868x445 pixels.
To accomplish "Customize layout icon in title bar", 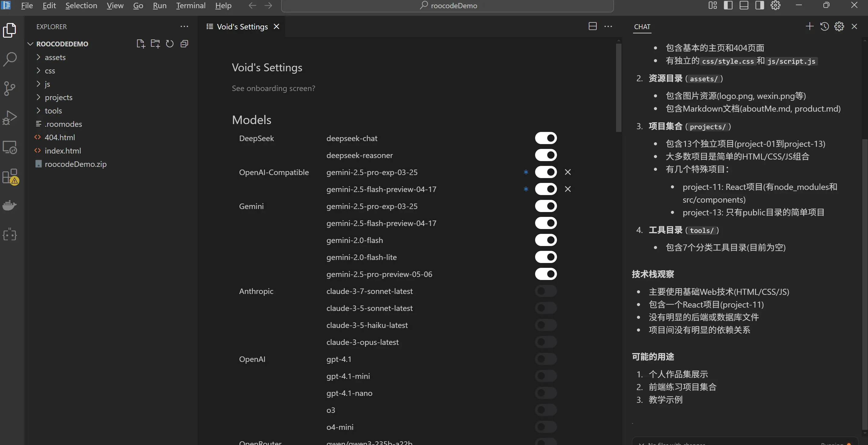I will click(x=713, y=5).
